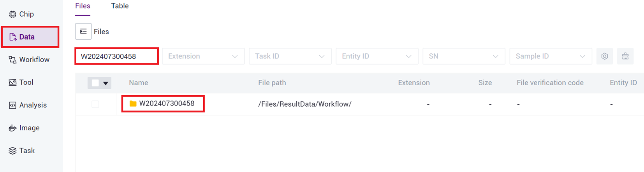644x172 pixels.
Task: Open Workflow from the sidebar
Action: coord(12,60)
